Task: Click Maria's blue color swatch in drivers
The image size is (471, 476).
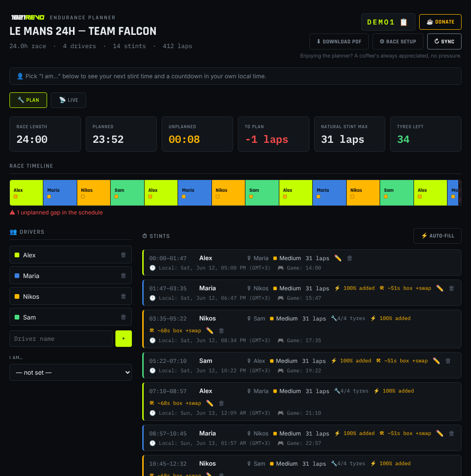Action: (x=17, y=276)
